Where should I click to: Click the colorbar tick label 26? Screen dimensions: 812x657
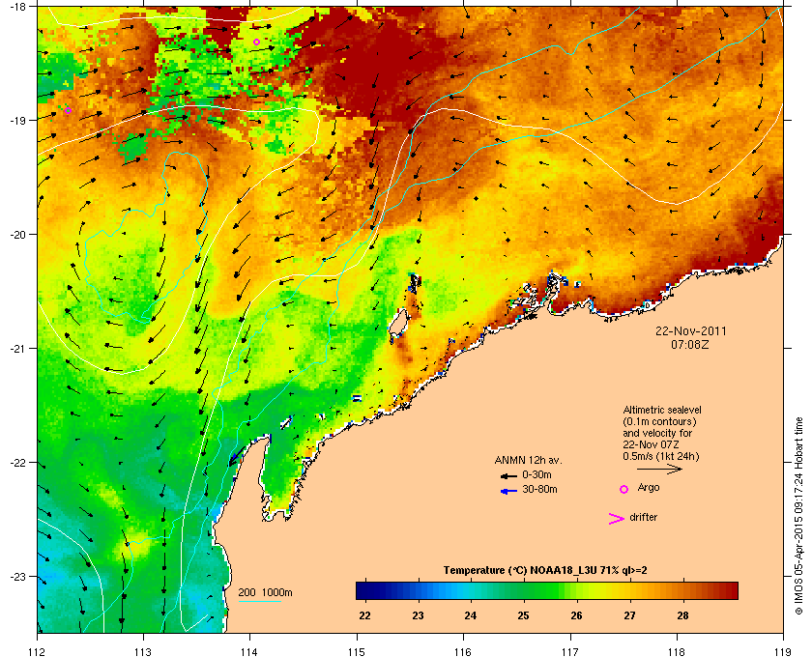click(576, 616)
